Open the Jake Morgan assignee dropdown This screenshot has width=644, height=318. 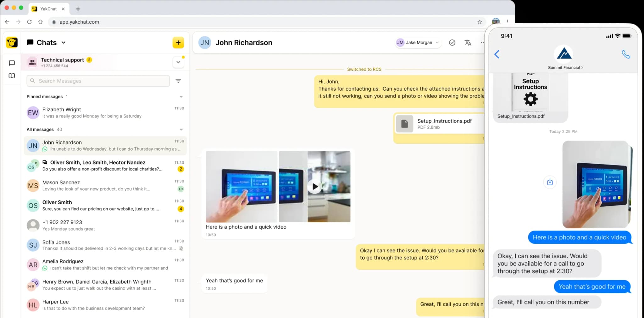click(419, 42)
